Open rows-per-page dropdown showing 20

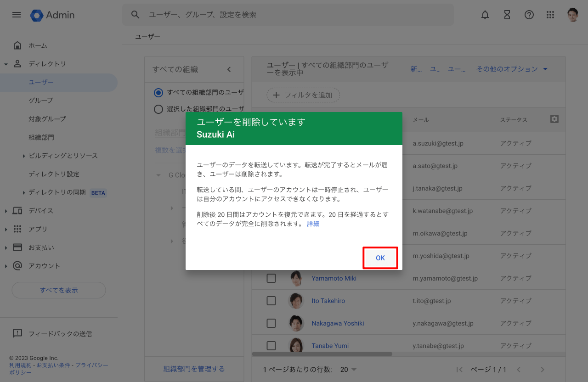pyautogui.click(x=348, y=370)
